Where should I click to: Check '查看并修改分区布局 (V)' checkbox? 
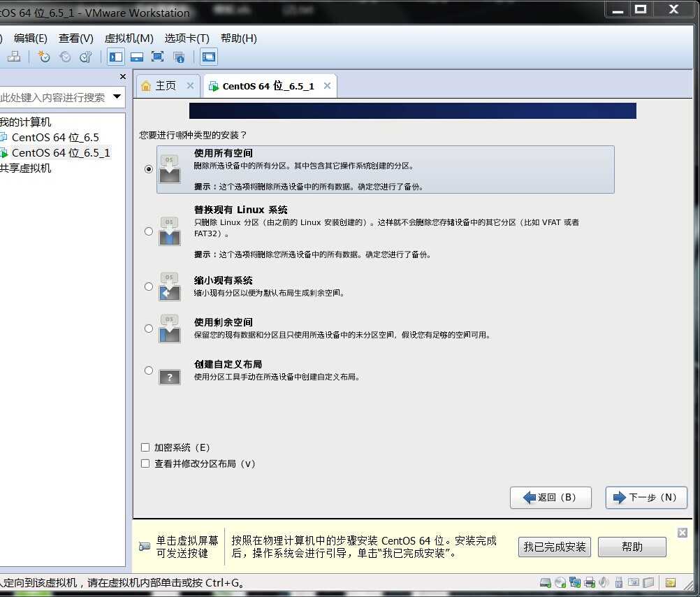[x=145, y=463]
